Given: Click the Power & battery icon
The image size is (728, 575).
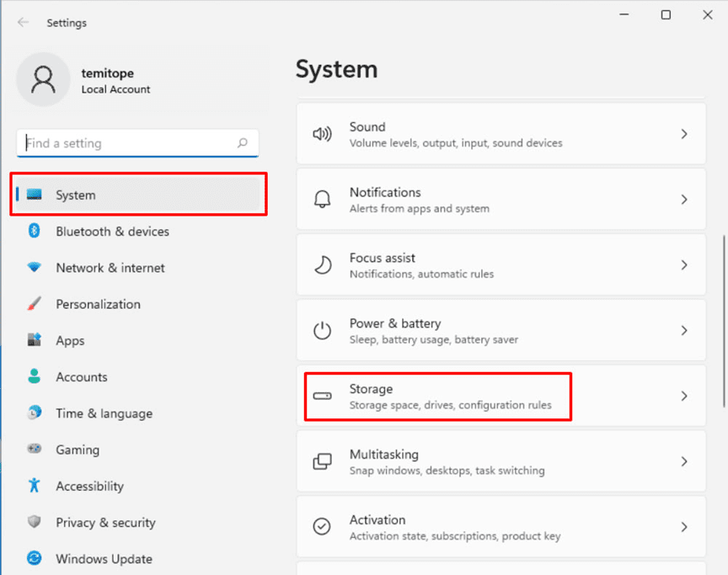Looking at the screenshot, I should click(x=323, y=331).
